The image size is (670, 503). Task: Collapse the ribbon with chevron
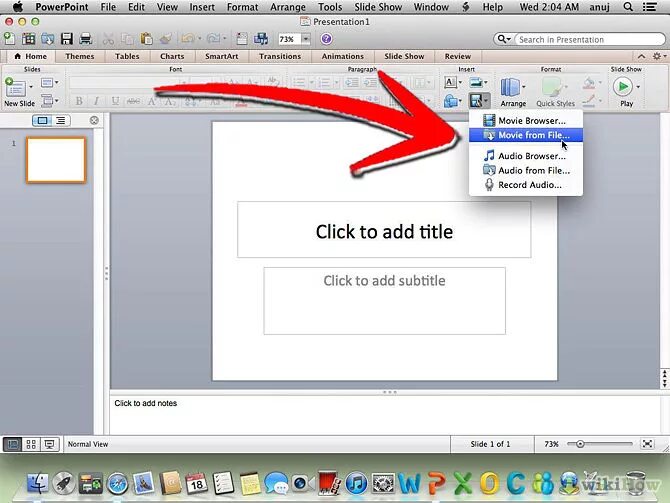coord(641,56)
